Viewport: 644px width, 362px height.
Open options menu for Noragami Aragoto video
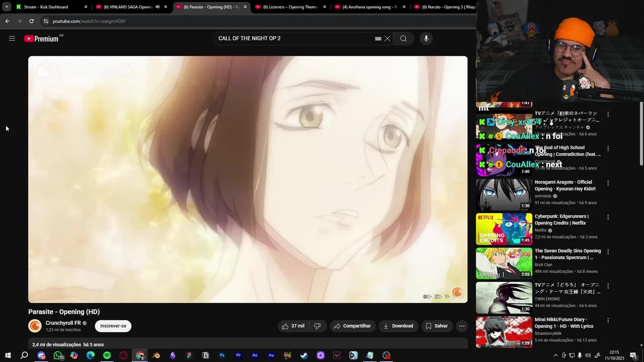(x=608, y=183)
